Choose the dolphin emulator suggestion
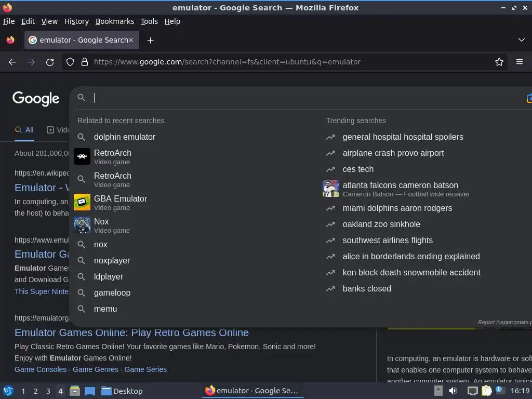 pos(125,137)
